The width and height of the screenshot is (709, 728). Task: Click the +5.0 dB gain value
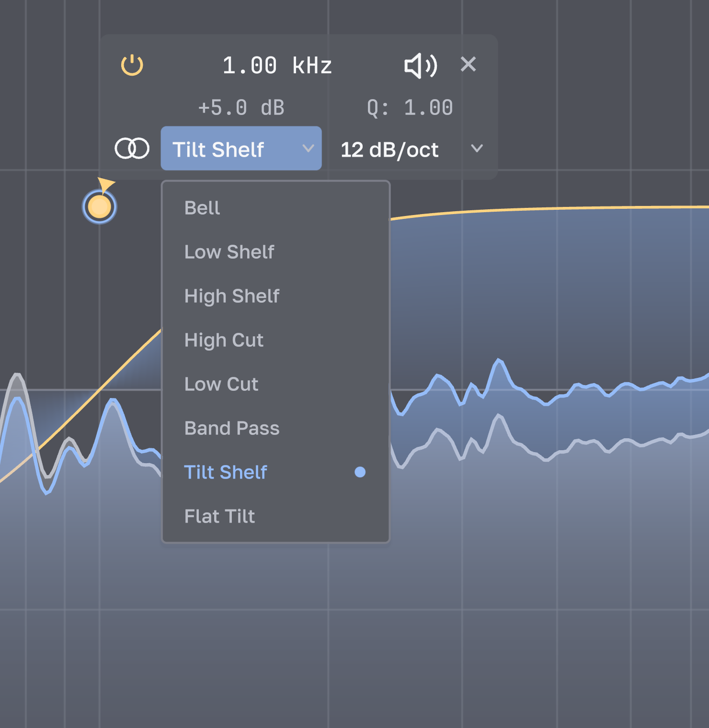(241, 108)
